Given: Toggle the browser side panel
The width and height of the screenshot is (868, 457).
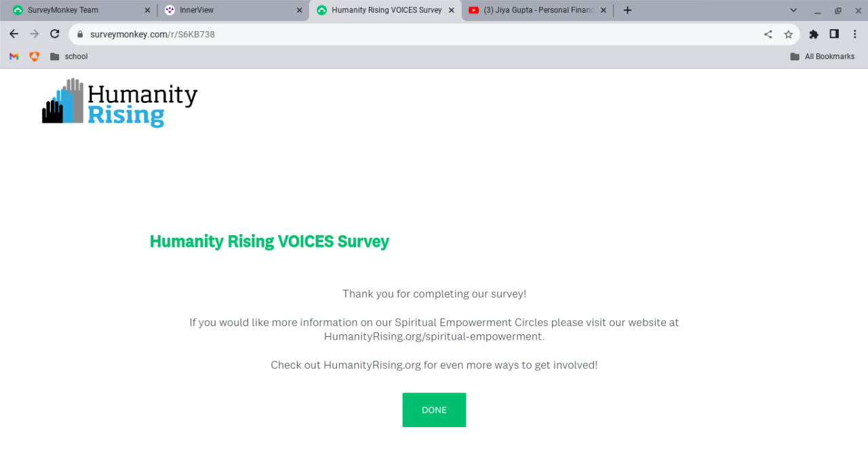Looking at the screenshot, I should pyautogui.click(x=834, y=34).
